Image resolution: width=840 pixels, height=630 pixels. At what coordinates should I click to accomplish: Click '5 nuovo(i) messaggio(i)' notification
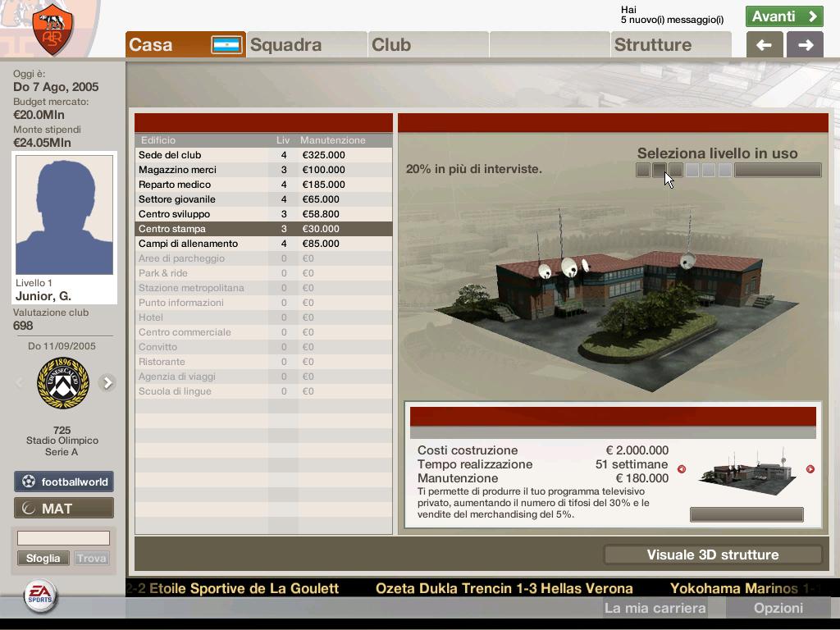tap(673, 20)
